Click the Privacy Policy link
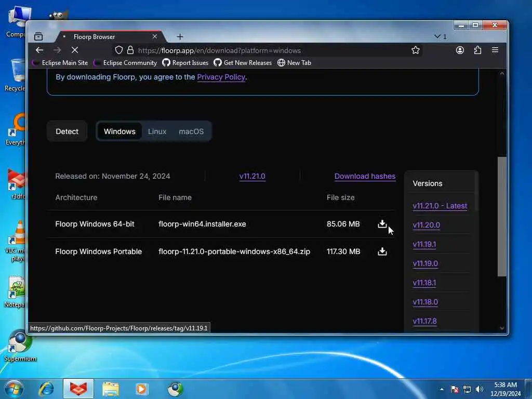This screenshot has height=399, width=532. pyautogui.click(x=221, y=77)
